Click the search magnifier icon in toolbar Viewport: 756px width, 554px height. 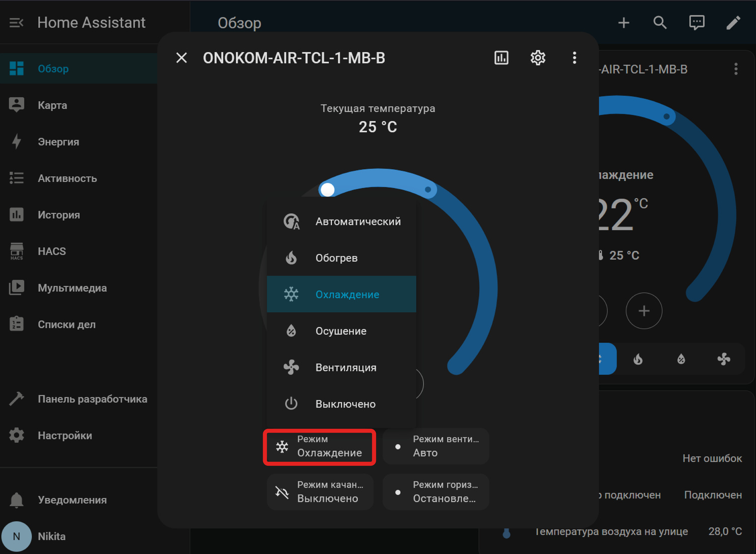tap(660, 23)
